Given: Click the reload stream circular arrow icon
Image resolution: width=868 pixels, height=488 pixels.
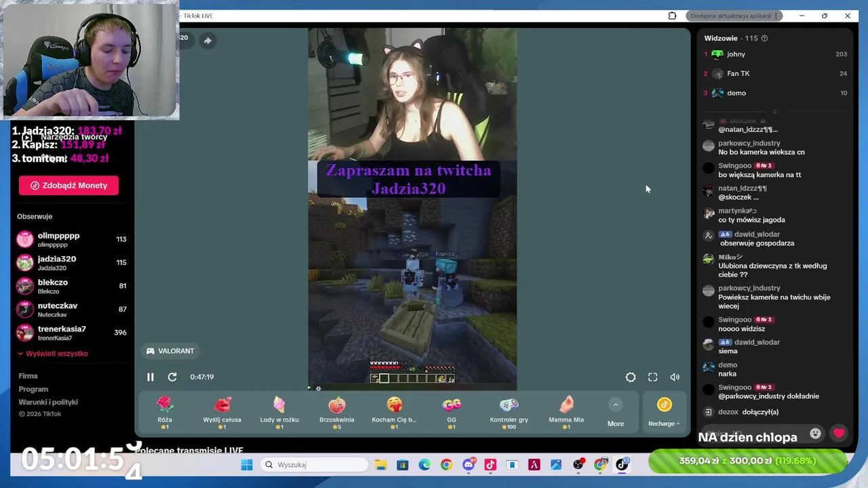Looking at the screenshot, I should [x=172, y=377].
